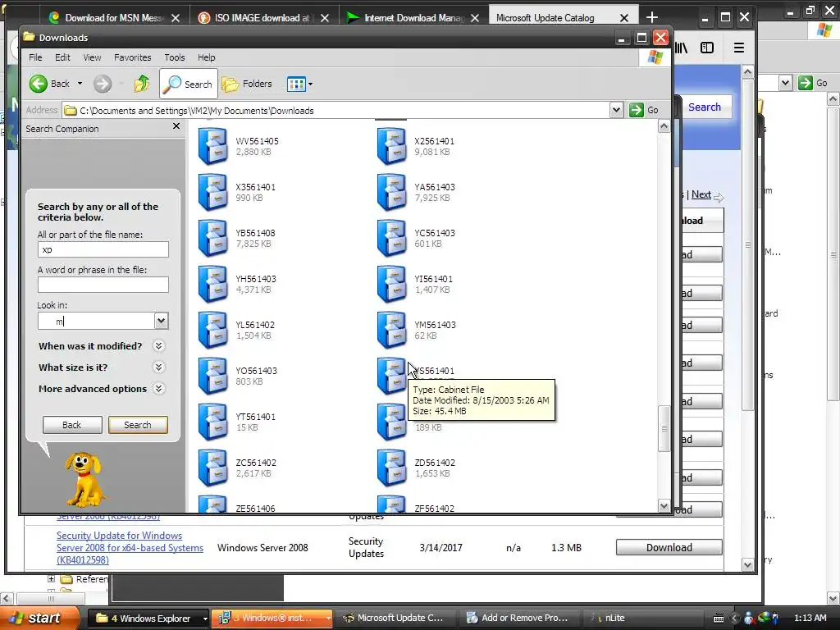The width and height of the screenshot is (840, 630).
Task: Close the Search Companion pane
Action: click(176, 126)
